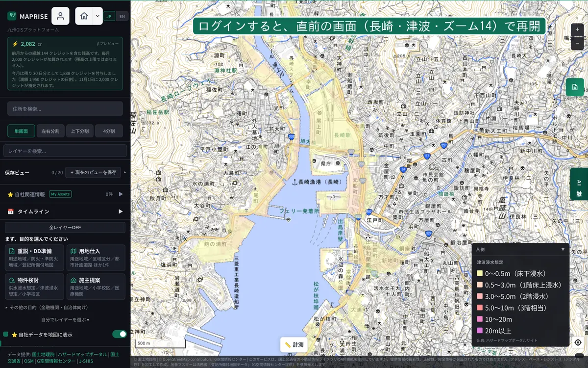The height and width of the screenshot is (368, 588).
Task: Open the AI side tab
Action: point(579,184)
